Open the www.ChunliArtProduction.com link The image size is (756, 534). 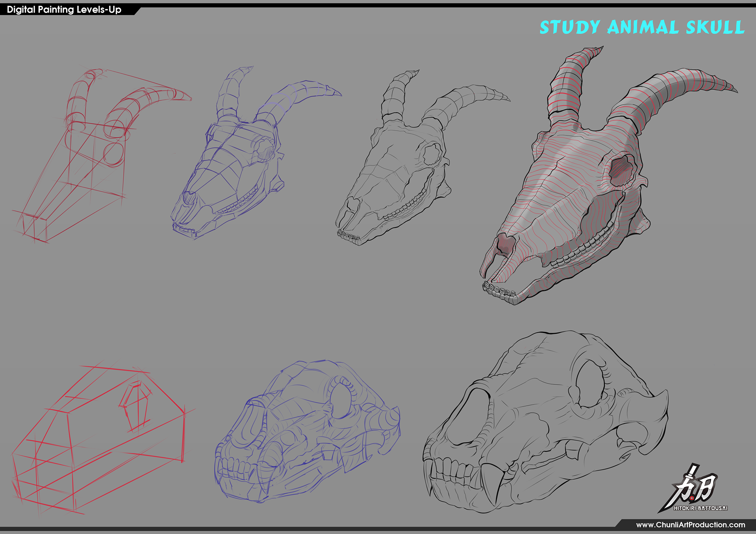click(x=690, y=525)
